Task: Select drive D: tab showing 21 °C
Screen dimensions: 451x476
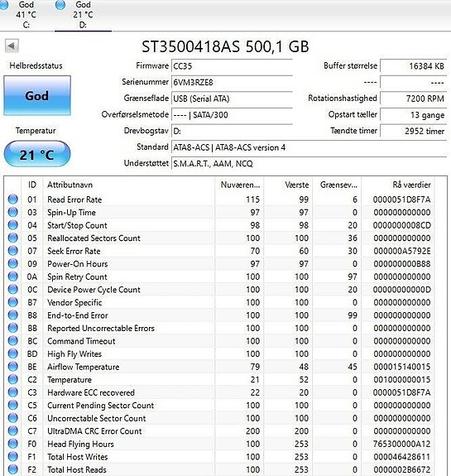Action: [83, 15]
